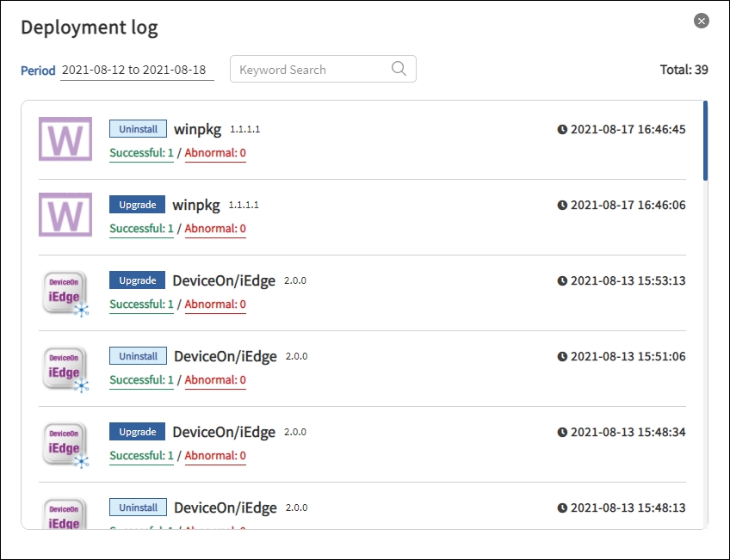Open Successful: 1 link for winpkg Uninstall
The image size is (730, 560).
pyautogui.click(x=141, y=153)
